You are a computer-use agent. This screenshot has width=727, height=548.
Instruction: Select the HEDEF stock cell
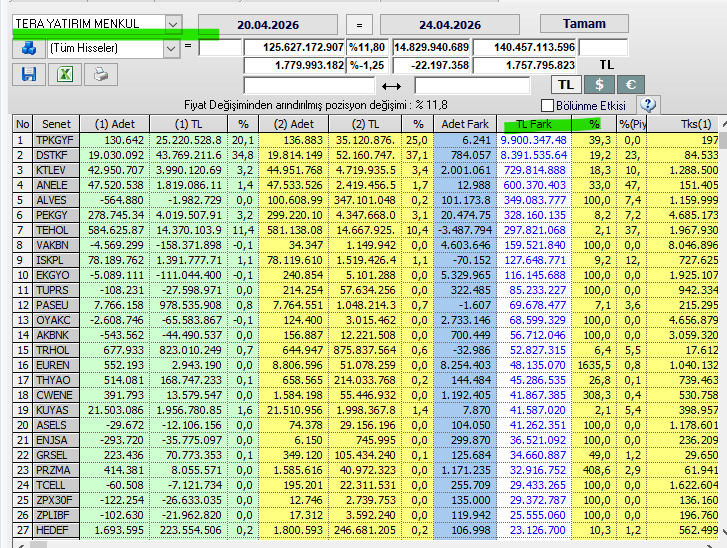56,530
